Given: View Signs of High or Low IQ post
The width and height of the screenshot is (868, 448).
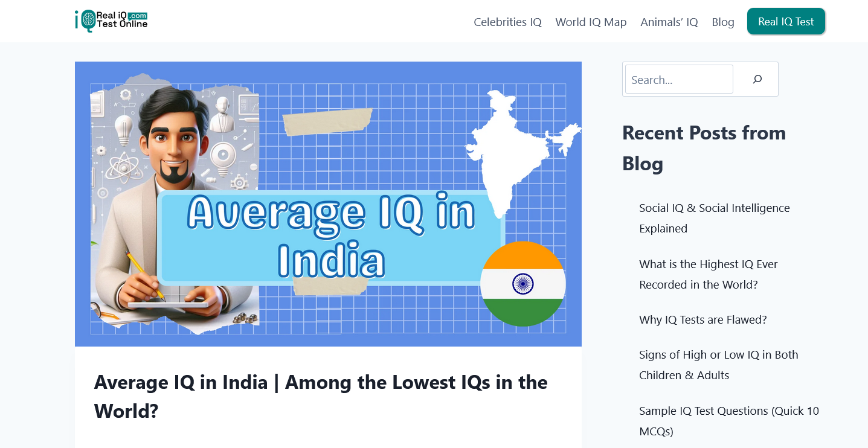Looking at the screenshot, I should 719,365.
